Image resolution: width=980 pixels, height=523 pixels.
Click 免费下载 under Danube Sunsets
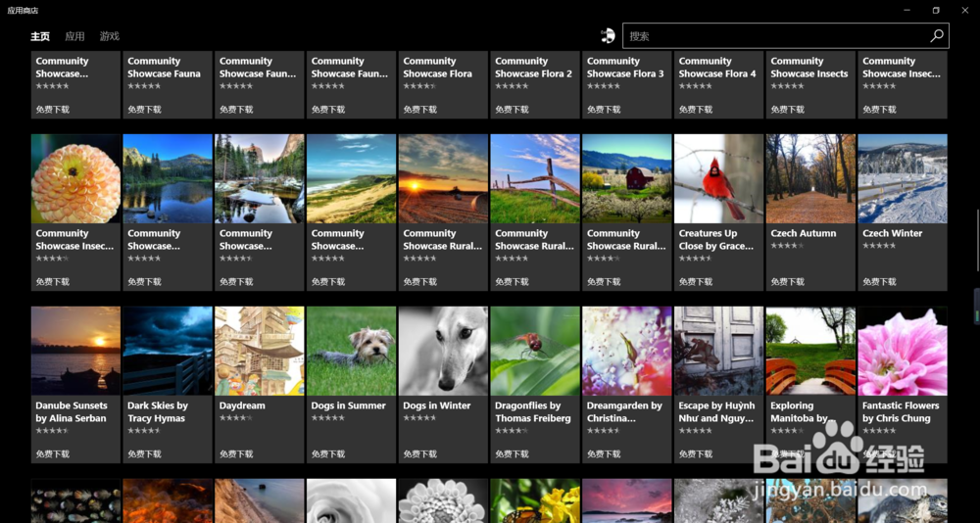click(x=52, y=454)
